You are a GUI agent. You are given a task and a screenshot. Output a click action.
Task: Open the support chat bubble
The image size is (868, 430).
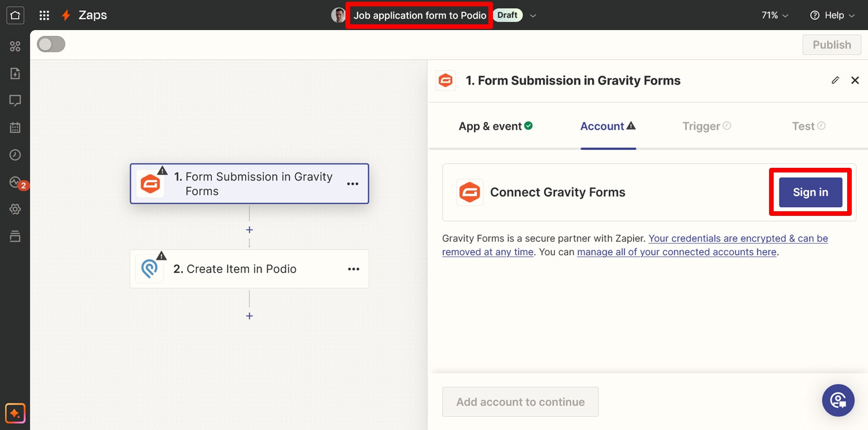[838, 400]
